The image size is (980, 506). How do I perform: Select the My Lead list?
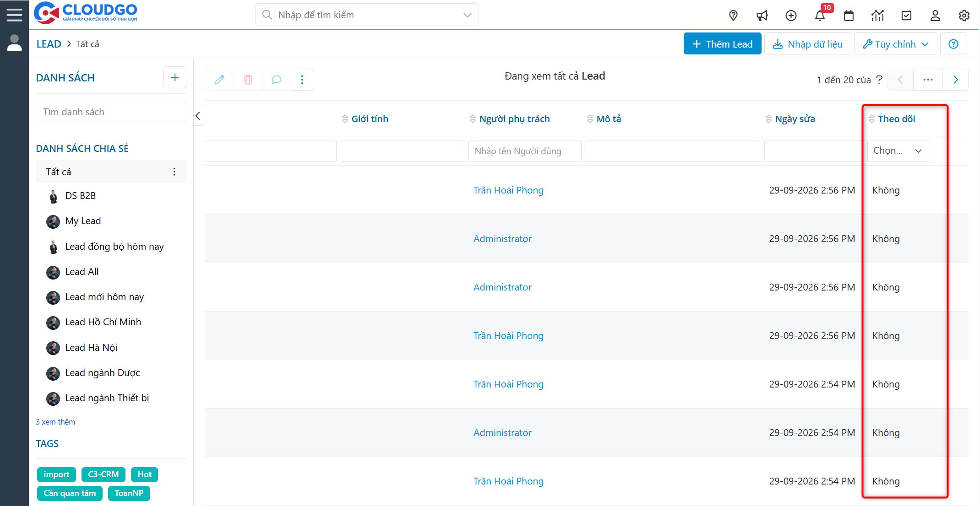[x=83, y=221]
